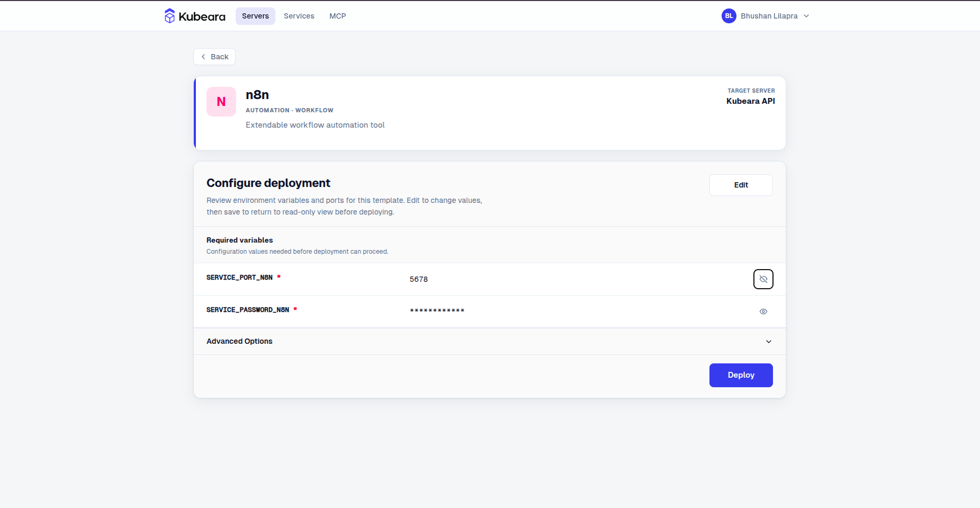Click the Edit button in Configure deployment

click(741, 185)
